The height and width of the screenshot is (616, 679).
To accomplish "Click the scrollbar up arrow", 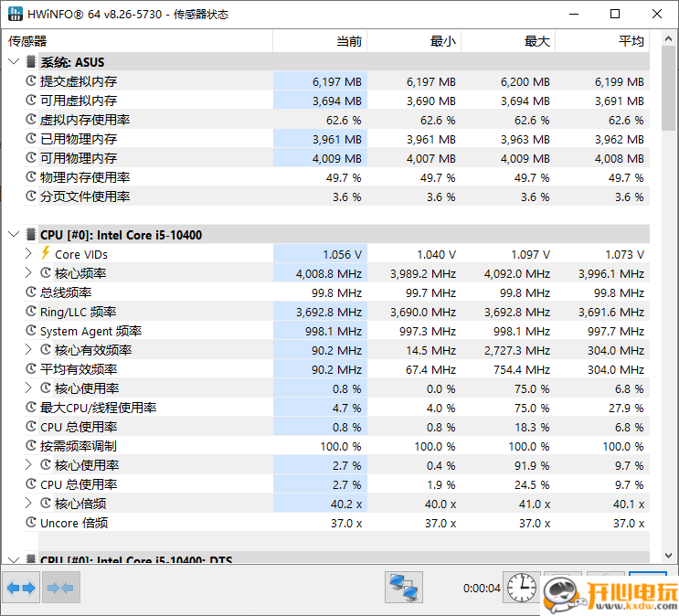I will pyautogui.click(x=668, y=38).
